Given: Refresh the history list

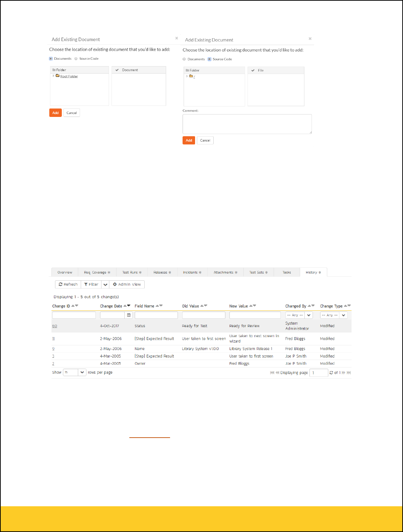Looking at the screenshot, I should 68,284.
